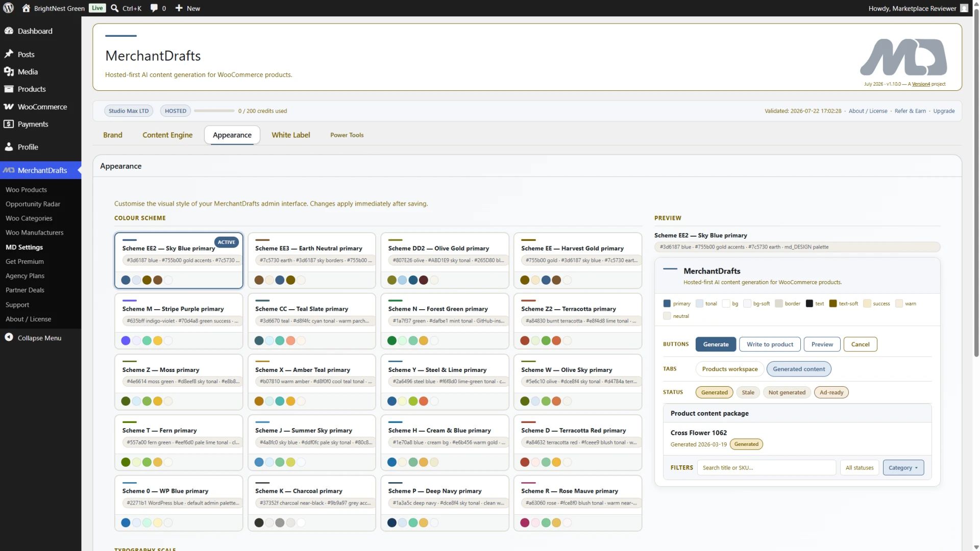Image resolution: width=980 pixels, height=551 pixels.
Task: Click the Generated content preview tab
Action: [x=799, y=369]
